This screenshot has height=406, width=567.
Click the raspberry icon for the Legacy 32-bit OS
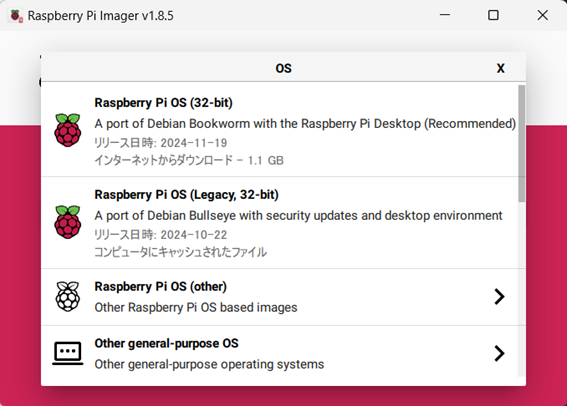[x=68, y=222]
